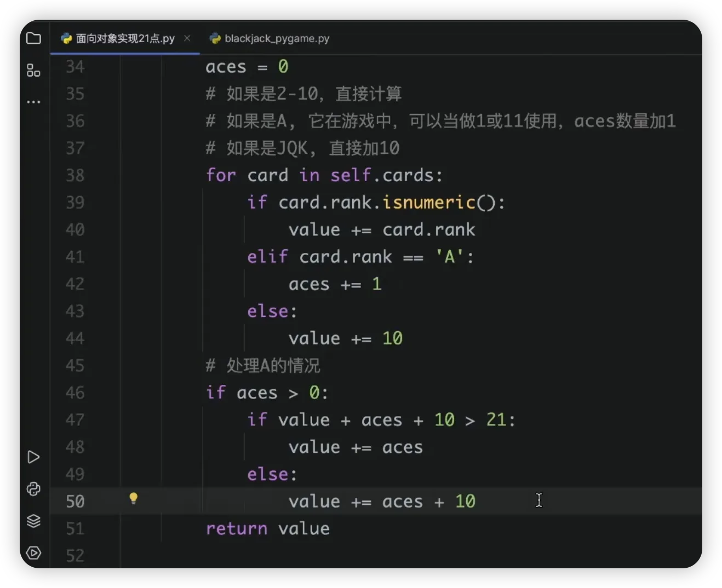Screen dimensions: 722x588
Task: Click gutter line number 51
Action: [x=75, y=528]
